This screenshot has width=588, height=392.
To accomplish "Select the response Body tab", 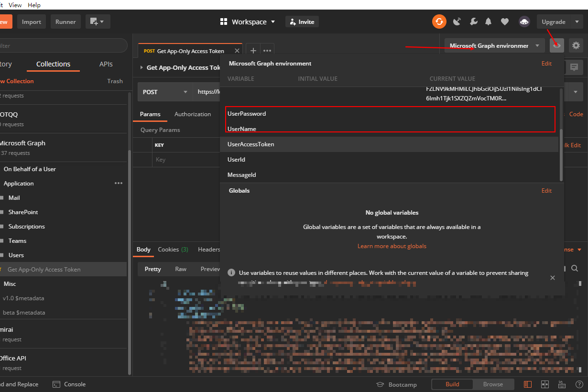I will point(143,249).
